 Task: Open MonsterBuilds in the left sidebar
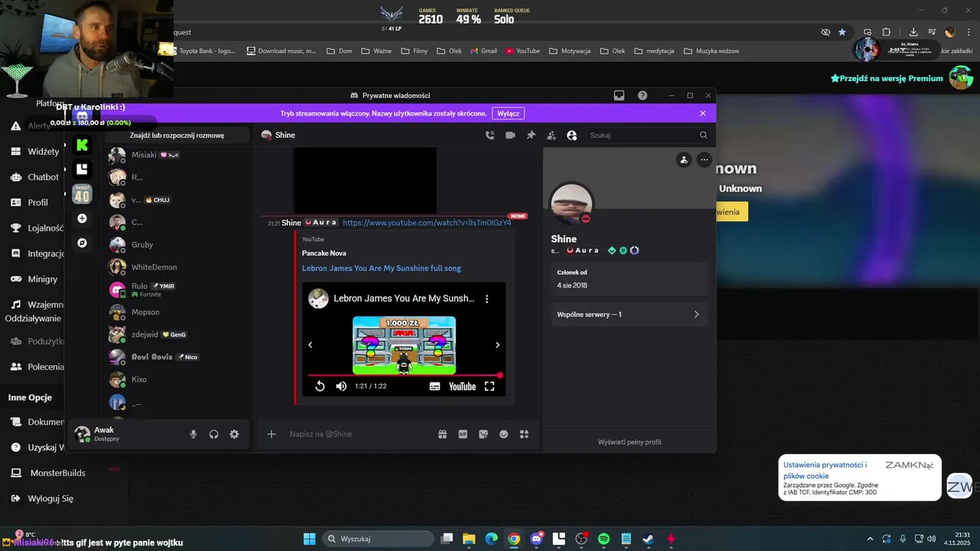tap(47, 473)
